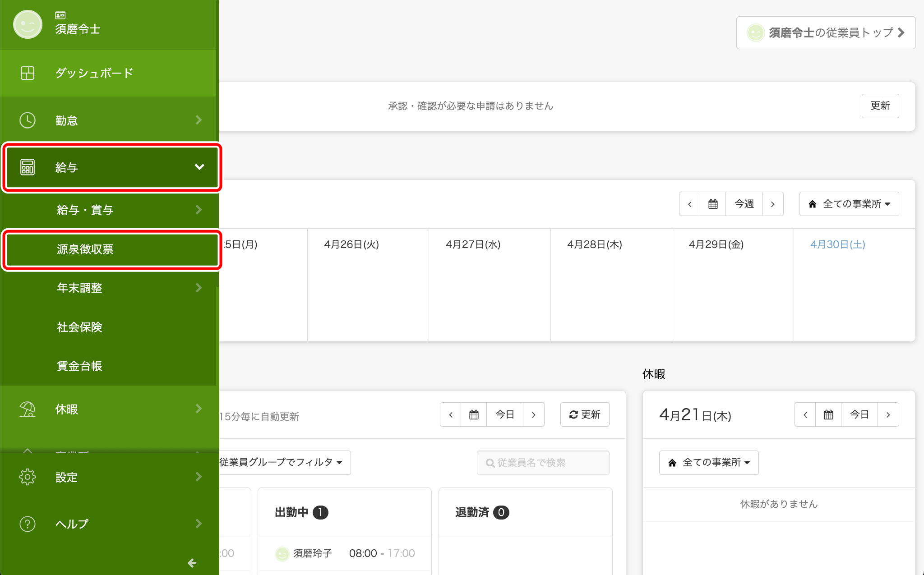
Task: Open 全ての事業所 dropdown in weekly schedule
Action: pos(849,204)
